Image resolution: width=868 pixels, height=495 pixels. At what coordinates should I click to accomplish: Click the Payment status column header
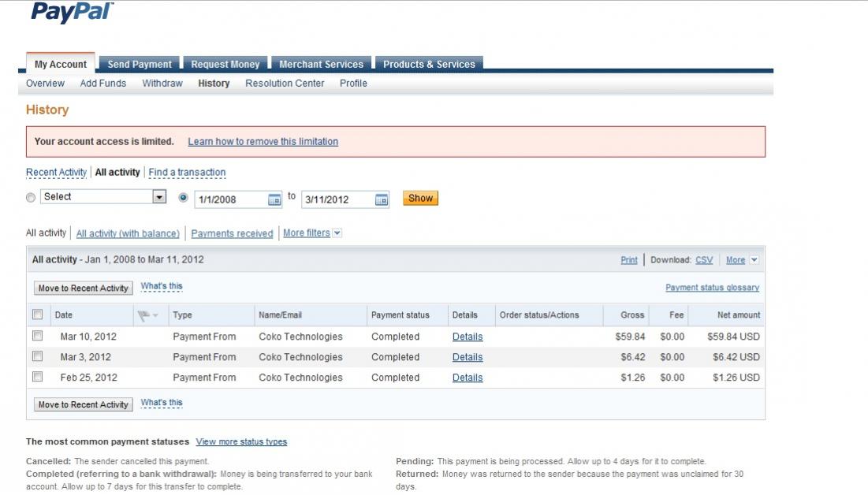click(x=400, y=314)
